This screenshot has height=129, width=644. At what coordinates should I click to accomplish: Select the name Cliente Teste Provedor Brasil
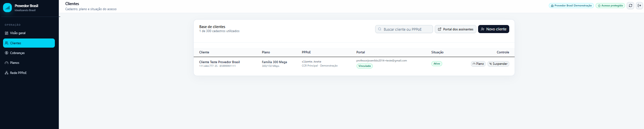coord(219,62)
